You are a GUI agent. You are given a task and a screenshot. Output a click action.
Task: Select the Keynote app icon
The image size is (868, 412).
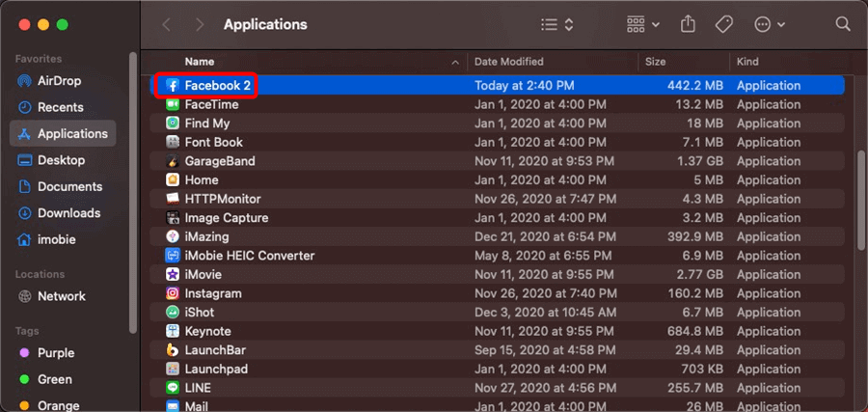tap(173, 331)
